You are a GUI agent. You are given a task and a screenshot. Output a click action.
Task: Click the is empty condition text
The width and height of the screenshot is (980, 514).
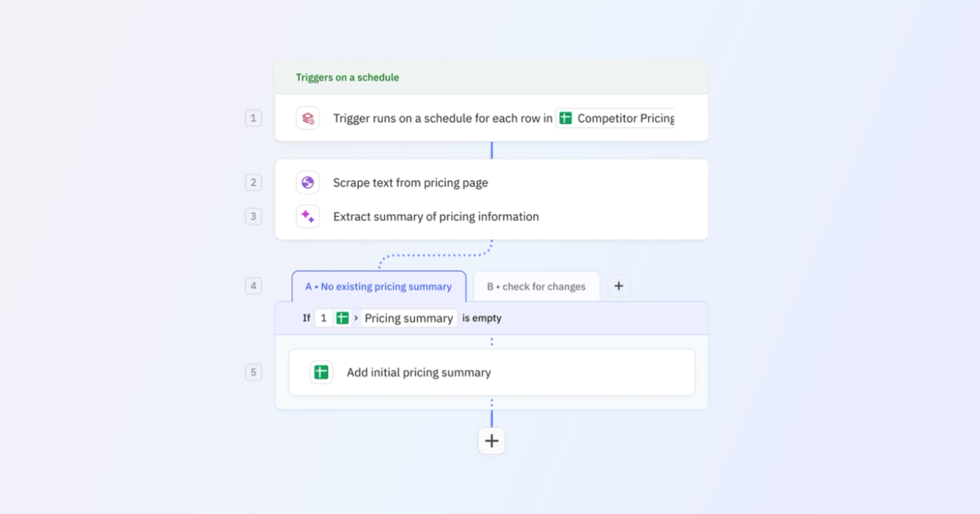[x=482, y=318]
